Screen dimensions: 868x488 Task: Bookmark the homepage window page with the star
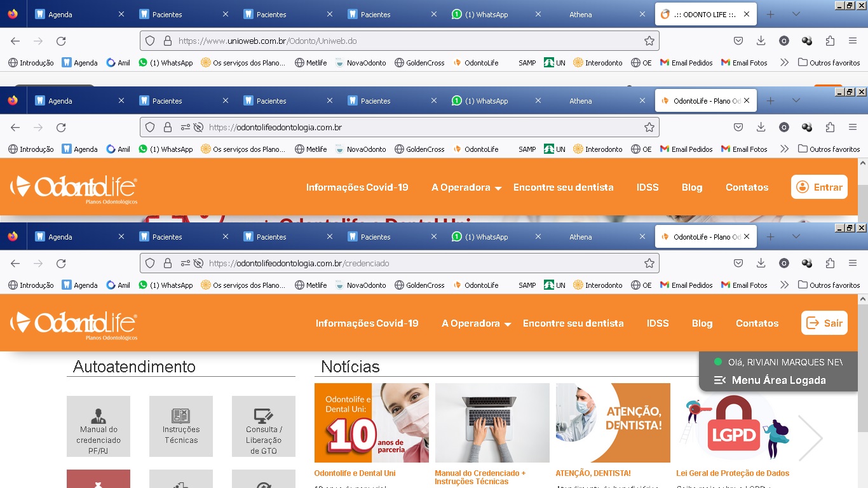tap(649, 127)
